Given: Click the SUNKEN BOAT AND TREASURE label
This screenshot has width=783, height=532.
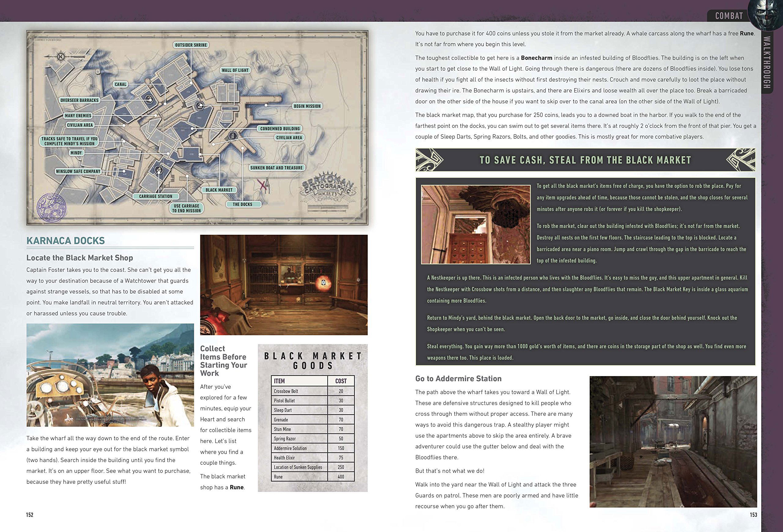Looking at the screenshot, I should (x=276, y=168).
